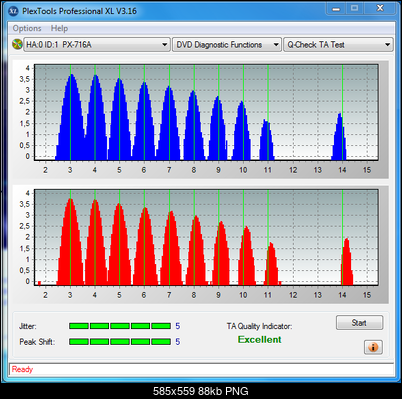The width and height of the screenshot is (402, 399).
Task: Click the TA Quality Indicator label
Action: coord(259,326)
